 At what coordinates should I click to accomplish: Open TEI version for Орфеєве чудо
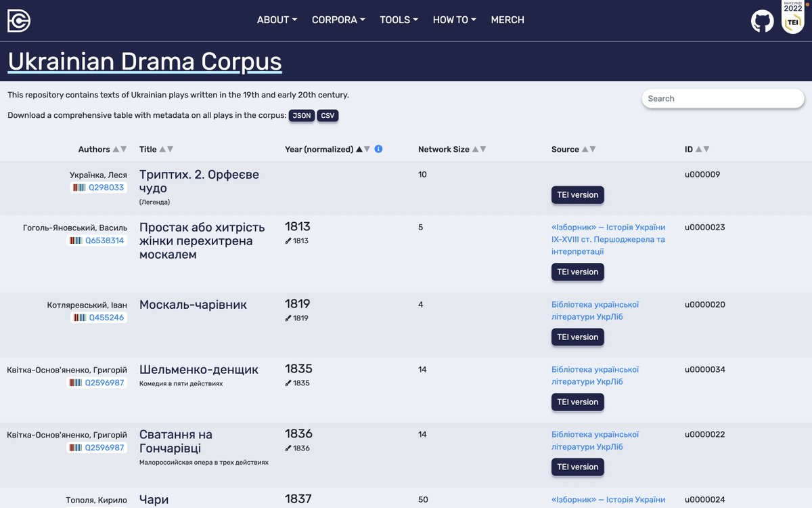[x=577, y=195]
